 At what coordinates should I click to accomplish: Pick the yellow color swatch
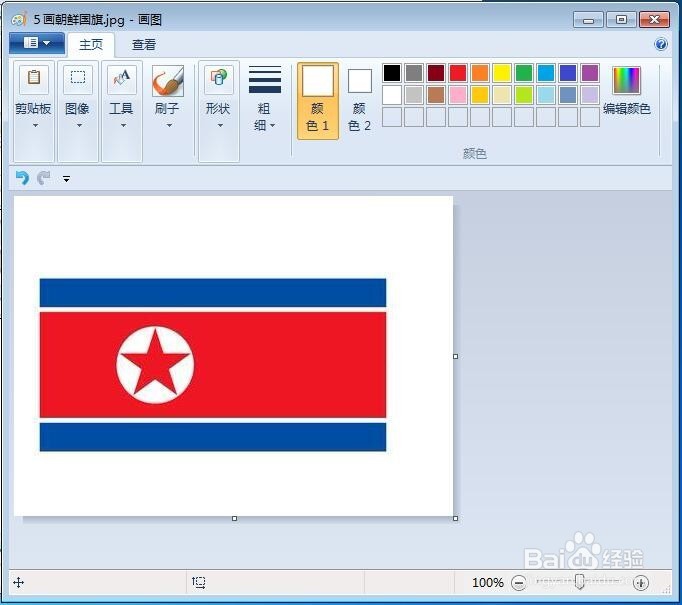click(502, 73)
